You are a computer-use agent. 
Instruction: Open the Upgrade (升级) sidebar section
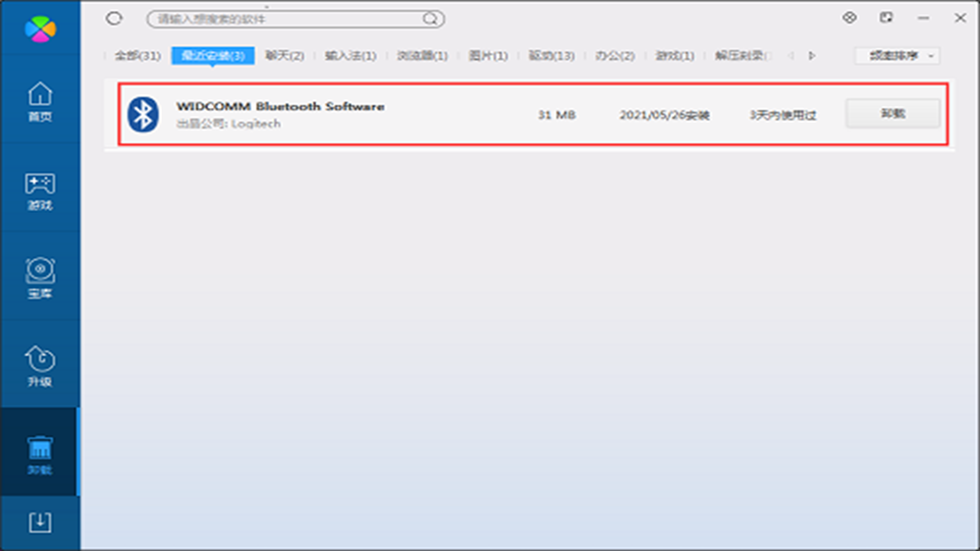[x=40, y=366]
